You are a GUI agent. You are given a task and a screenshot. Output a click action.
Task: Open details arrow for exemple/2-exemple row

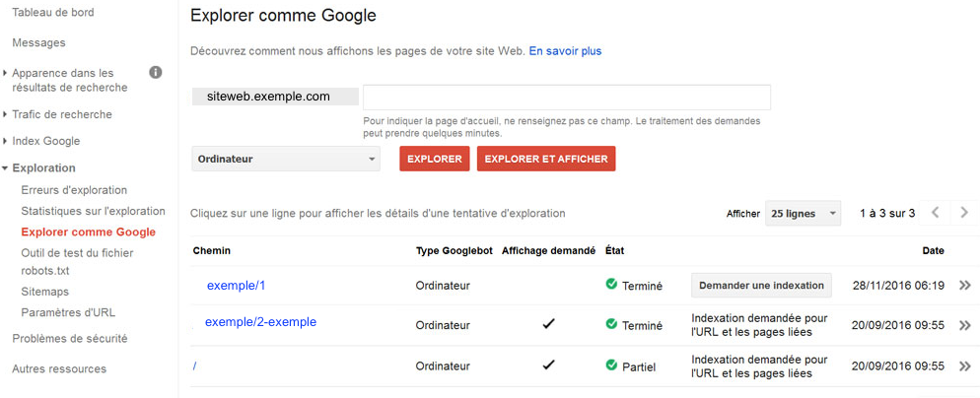[964, 325]
